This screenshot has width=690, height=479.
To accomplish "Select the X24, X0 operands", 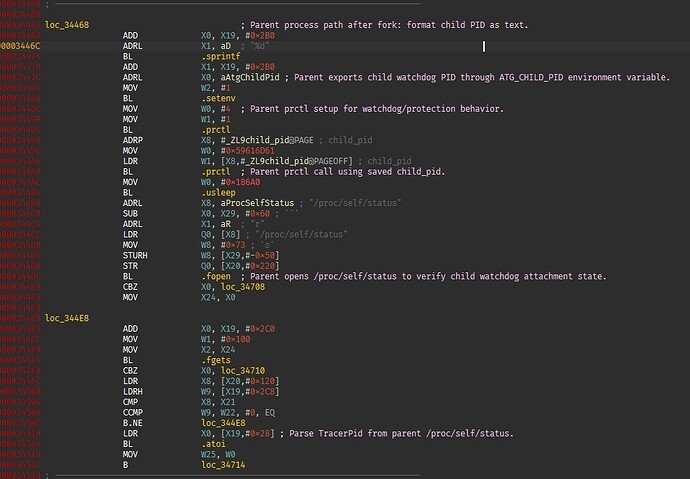I will tap(218, 297).
